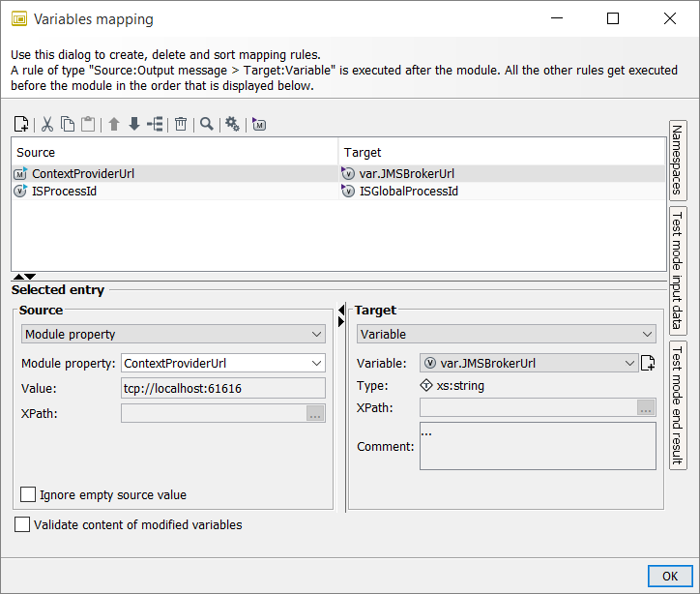Click the copy toolbar icon

tap(67, 124)
